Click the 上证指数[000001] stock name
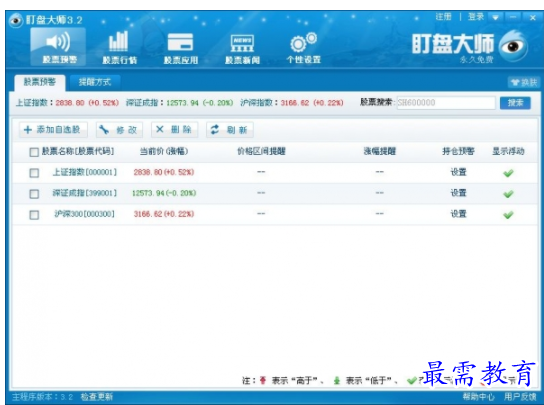This screenshot has height=405, width=544. (85, 172)
